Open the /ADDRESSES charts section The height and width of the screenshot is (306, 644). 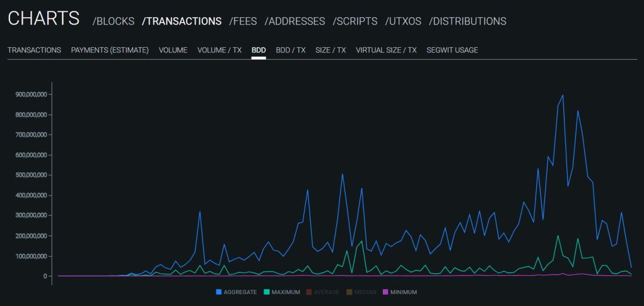pos(295,21)
